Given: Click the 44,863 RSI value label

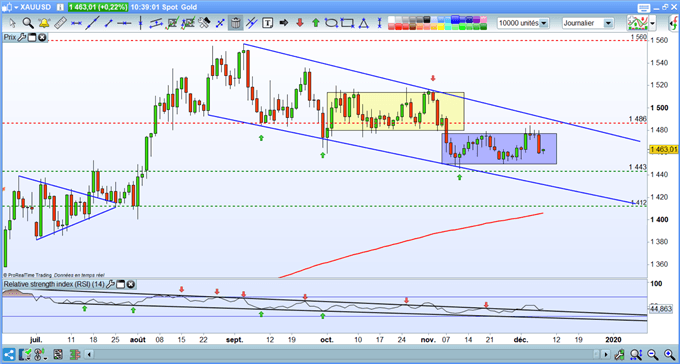Looking at the screenshot, I should click(662, 309).
